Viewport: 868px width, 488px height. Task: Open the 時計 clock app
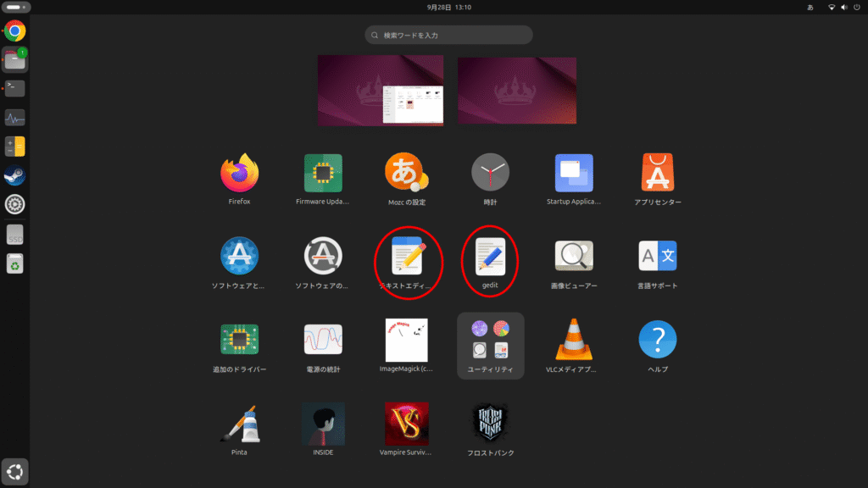(490, 173)
